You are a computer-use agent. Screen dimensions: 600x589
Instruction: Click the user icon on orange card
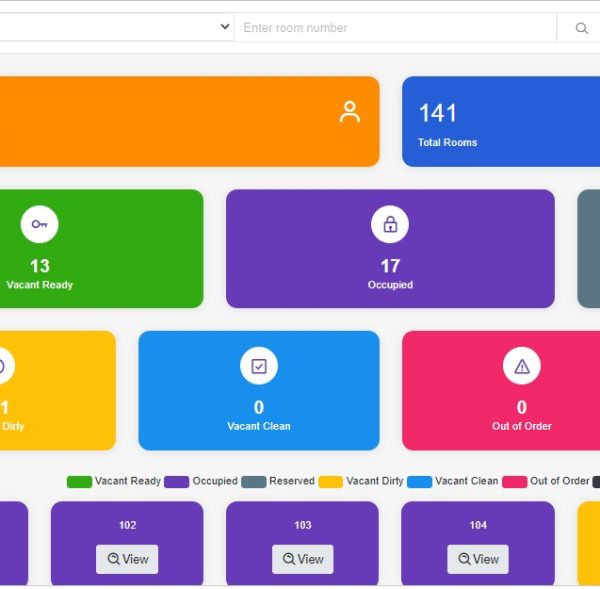pos(349,112)
